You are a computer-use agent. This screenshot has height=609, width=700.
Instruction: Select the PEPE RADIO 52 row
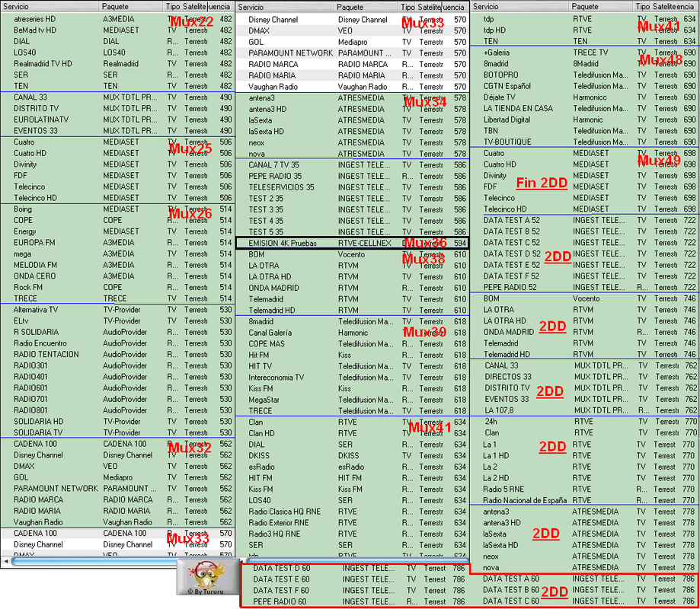point(585,287)
